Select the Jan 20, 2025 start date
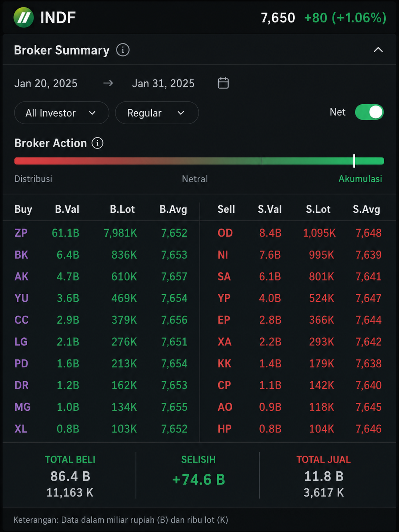 tap(46, 83)
